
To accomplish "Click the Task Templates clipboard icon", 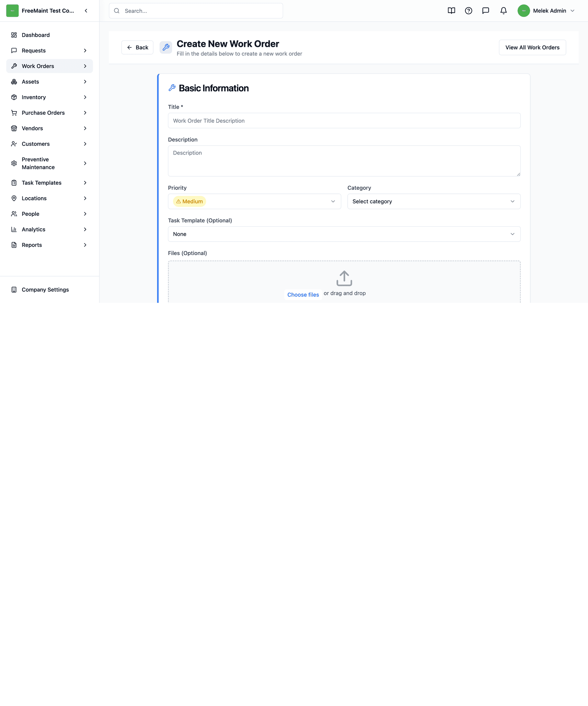I will (14, 182).
